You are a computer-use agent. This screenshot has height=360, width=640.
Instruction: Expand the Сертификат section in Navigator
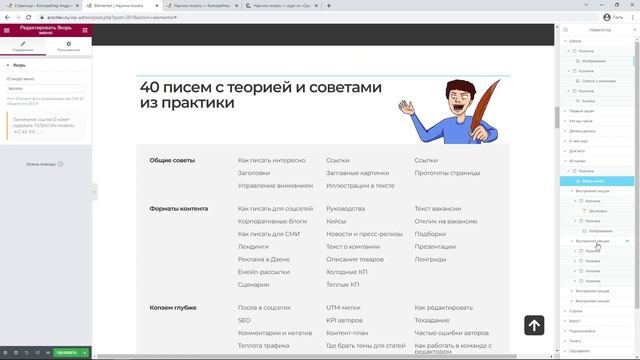(565, 351)
